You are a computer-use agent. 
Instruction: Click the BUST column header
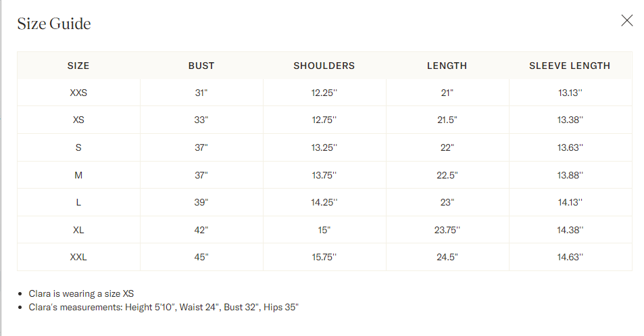pos(201,66)
